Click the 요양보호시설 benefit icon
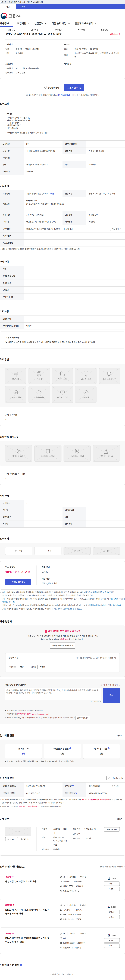This screenshot has height=980, width=125. click(x=62, y=394)
